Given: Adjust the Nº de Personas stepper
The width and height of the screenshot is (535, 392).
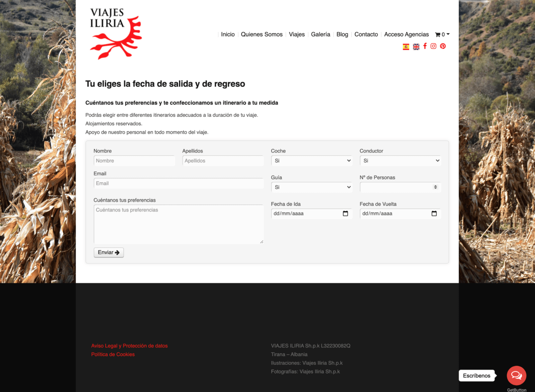Looking at the screenshot, I should coord(435,187).
